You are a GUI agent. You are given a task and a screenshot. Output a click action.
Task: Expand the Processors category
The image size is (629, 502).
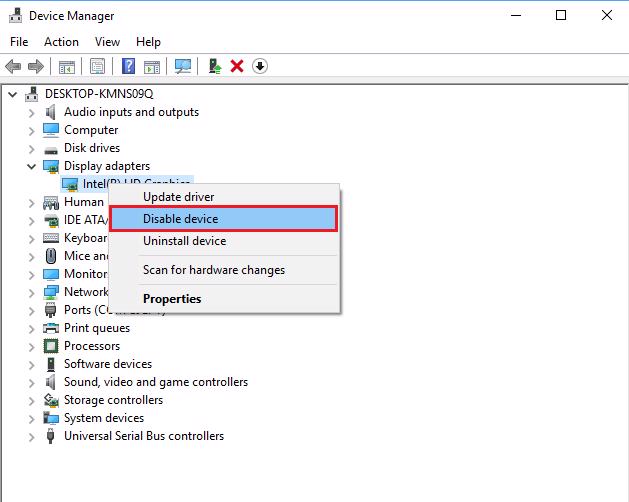32,346
